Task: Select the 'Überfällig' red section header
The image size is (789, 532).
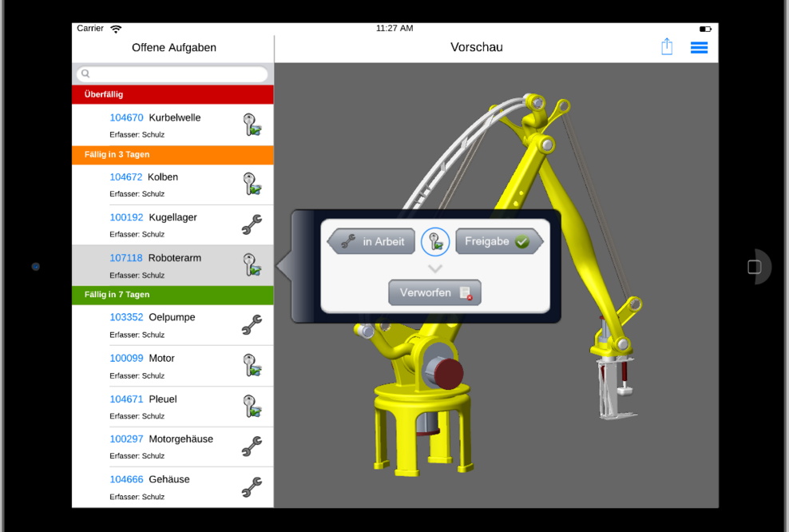Action: click(x=172, y=94)
